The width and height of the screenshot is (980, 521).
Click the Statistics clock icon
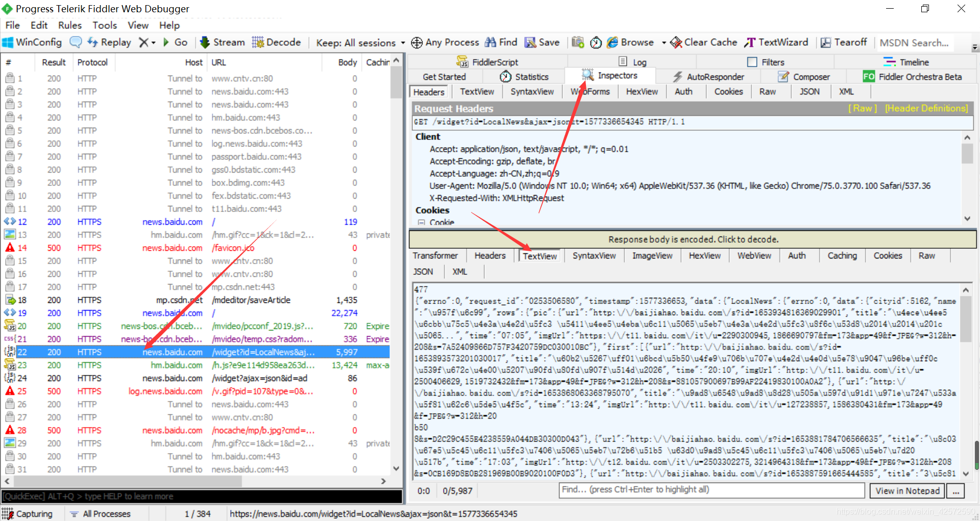click(505, 77)
